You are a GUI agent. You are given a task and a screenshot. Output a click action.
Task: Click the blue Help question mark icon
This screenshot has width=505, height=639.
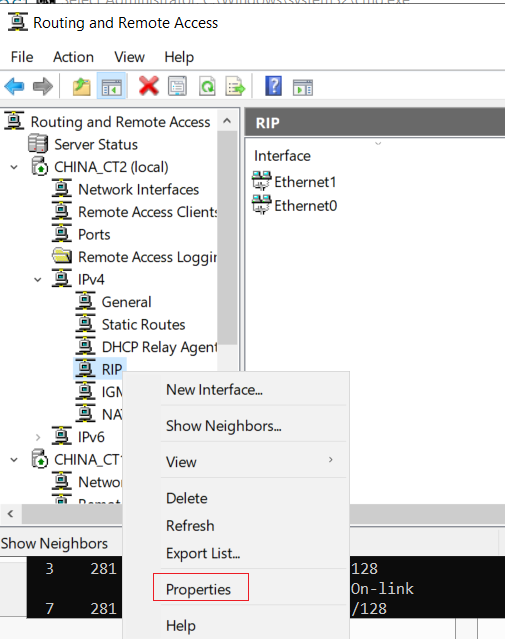273,86
